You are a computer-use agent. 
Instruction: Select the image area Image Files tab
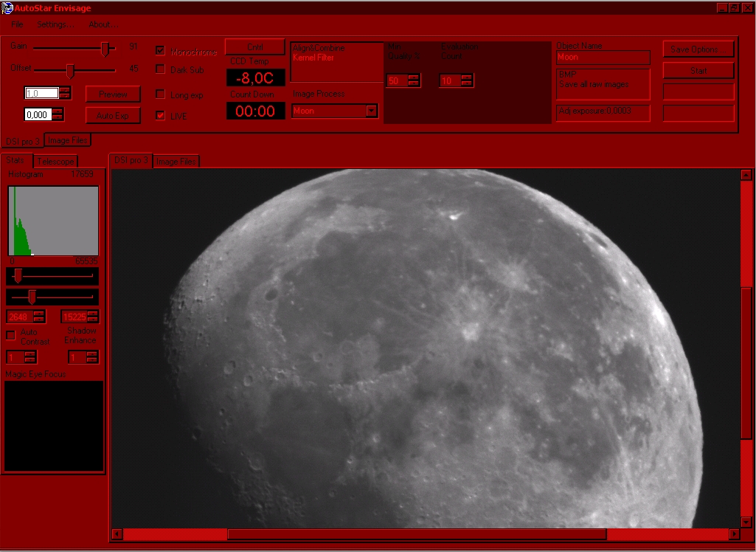176,161
